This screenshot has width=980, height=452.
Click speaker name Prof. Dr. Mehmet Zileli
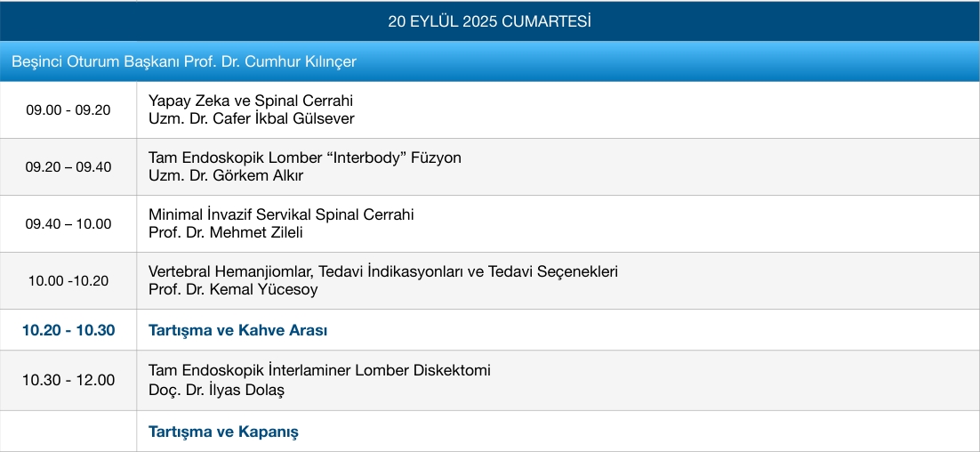(225, 232)
